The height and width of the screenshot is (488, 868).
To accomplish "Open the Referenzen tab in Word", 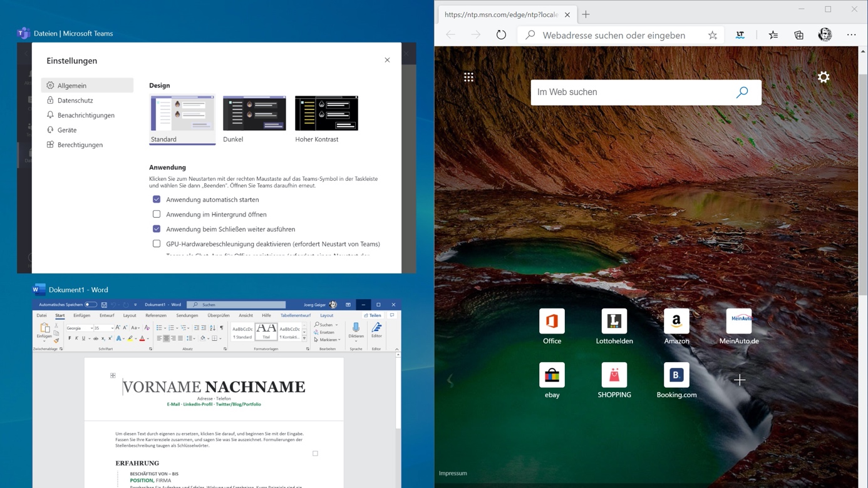I will [x=156, y=315].
